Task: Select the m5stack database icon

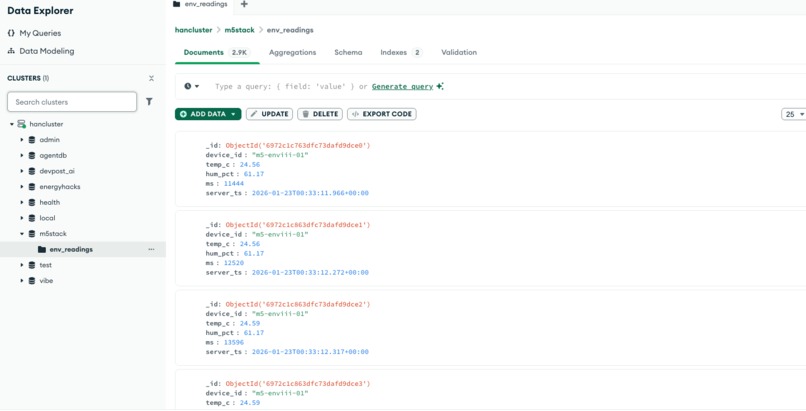Action: click(x=32, y=234)
